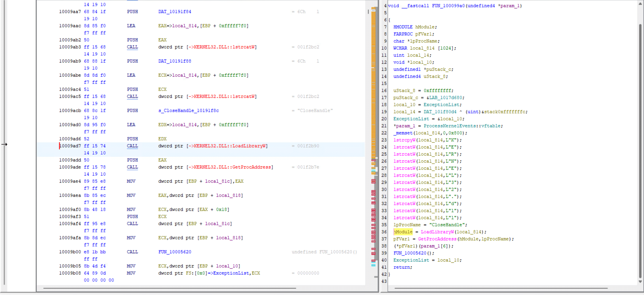
Task: Click KERNEL32.DLL::LoadLibraryW in the listing
Action: 230,146
